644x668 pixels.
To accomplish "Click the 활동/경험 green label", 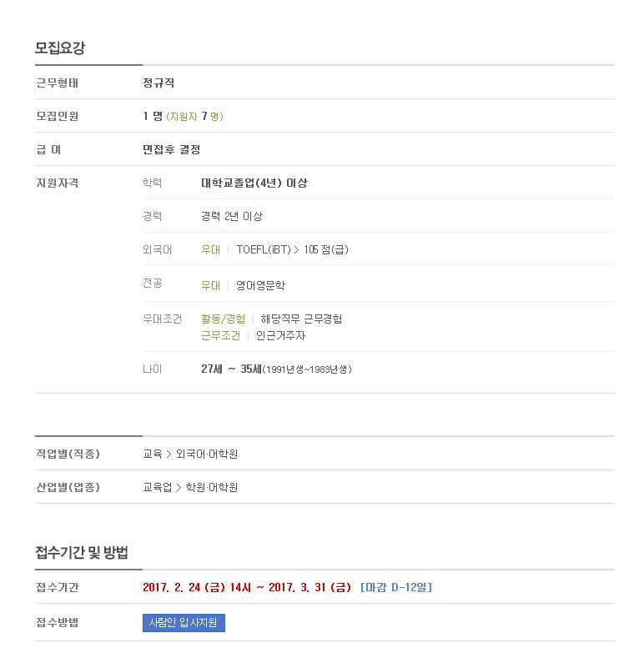I will pos(224,319).
